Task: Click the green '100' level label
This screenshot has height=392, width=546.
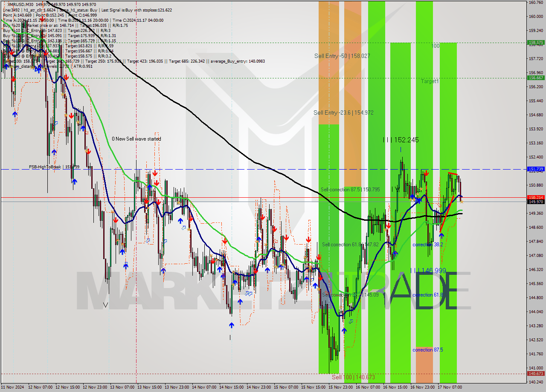Action: [x=435, y=46]
